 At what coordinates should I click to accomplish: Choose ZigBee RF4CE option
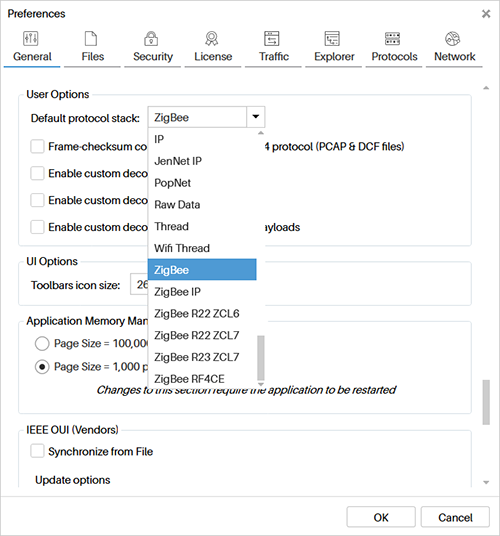coord(202,378)
